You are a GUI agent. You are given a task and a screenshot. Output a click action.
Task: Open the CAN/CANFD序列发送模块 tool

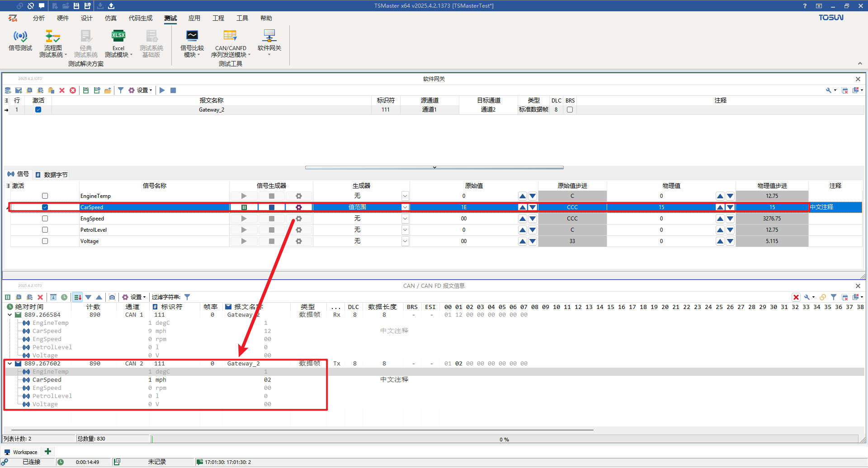tap(231, 43)
